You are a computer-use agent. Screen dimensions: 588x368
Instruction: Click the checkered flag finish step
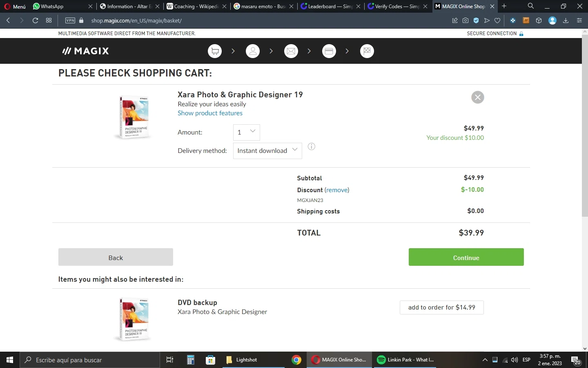coord(367,51)
